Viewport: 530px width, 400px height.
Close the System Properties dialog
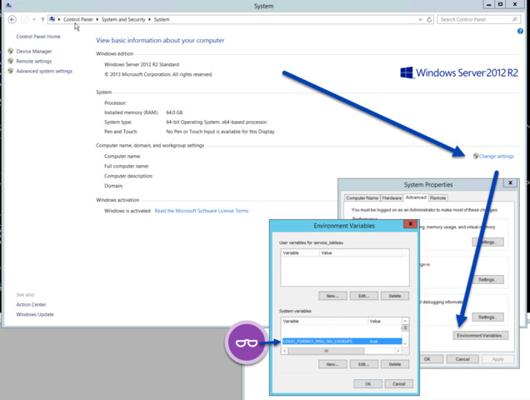click(x=510, y=183)
